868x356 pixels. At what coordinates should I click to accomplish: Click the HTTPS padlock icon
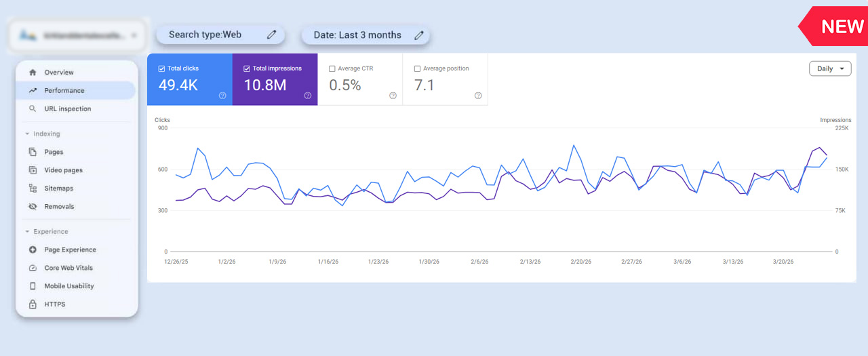pos(33,304)
